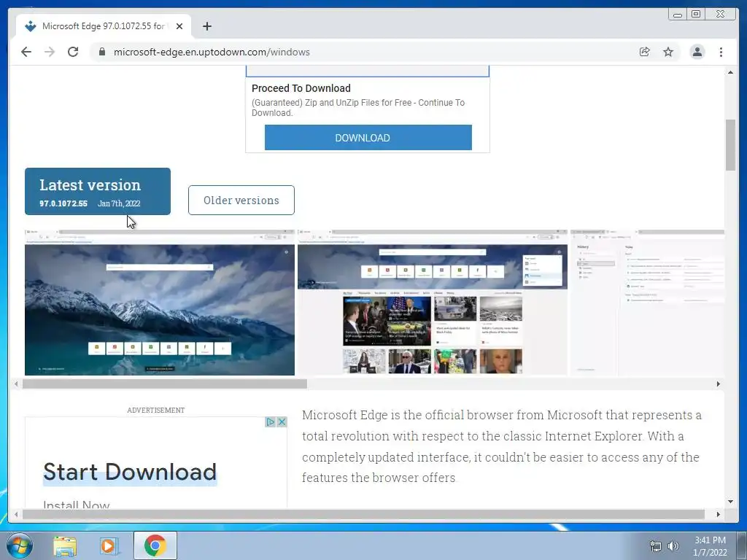Click the gallery scroll-right arrow
The width and height of the screenshot is (747, 560).
[x=719, y=384]
